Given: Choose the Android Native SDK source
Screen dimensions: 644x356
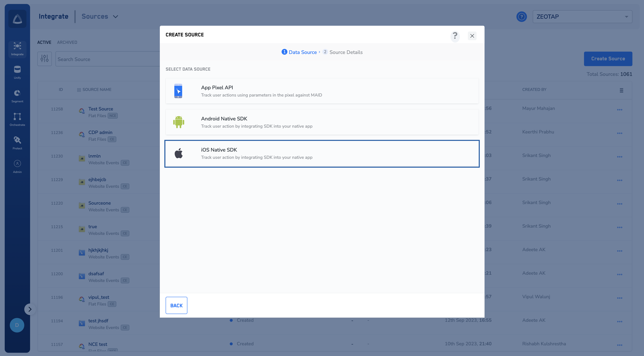Looking at the screenshot, I should point(322,122).
